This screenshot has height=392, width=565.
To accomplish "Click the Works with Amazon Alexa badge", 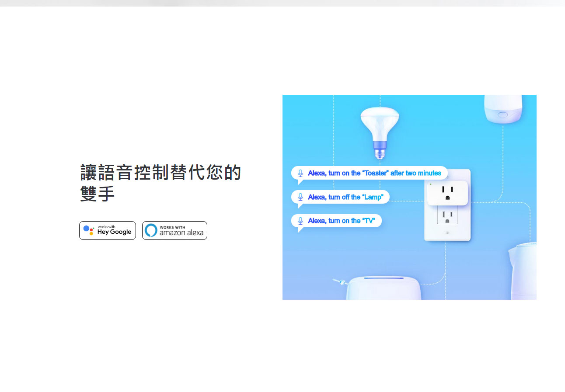I will tap(174, 230).
